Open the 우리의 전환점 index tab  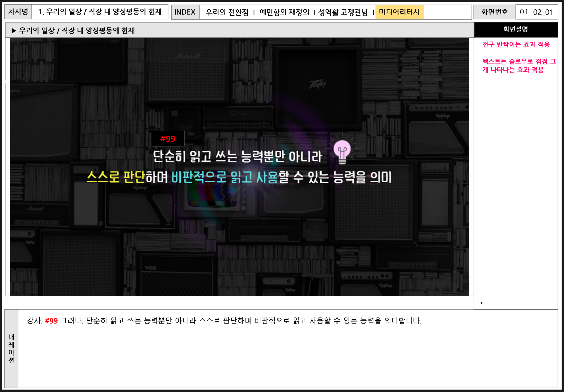pyautogui.click(x=227, y=12)
